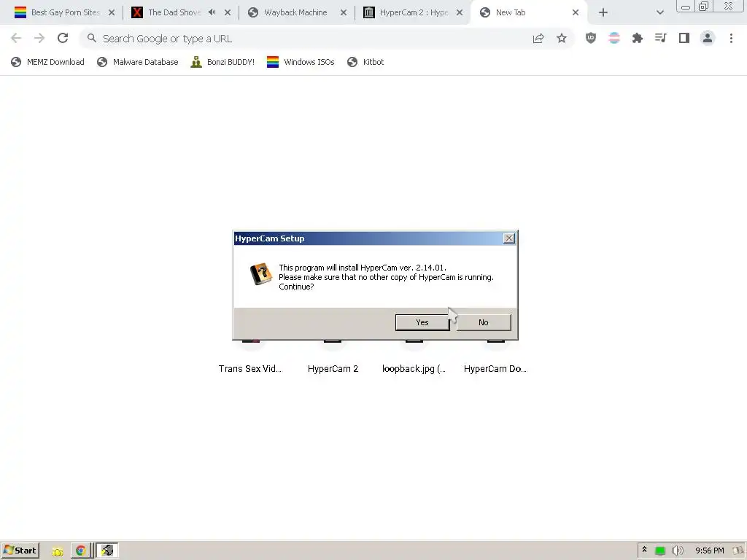
Task: Open the Start menu
Action: 20,551
